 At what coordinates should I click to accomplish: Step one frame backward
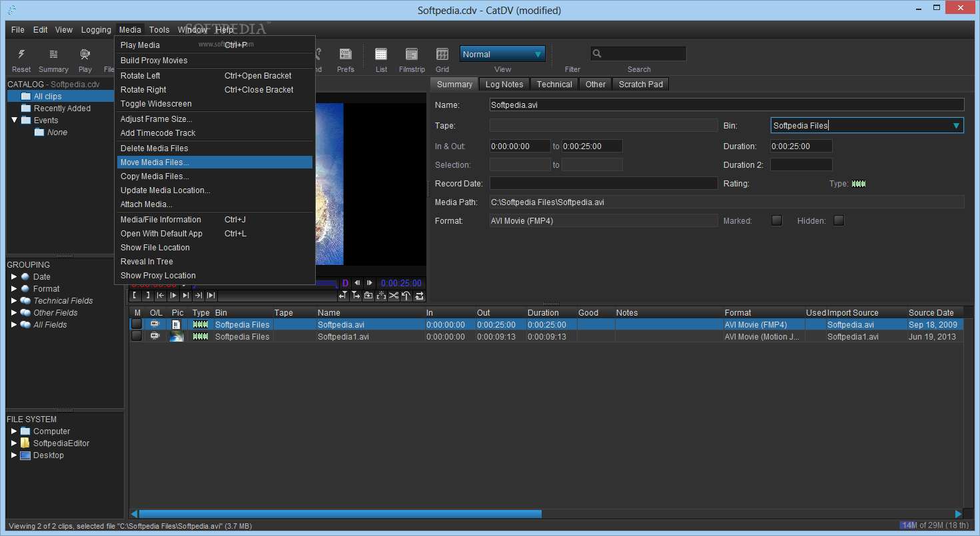(x=357, y=283)
